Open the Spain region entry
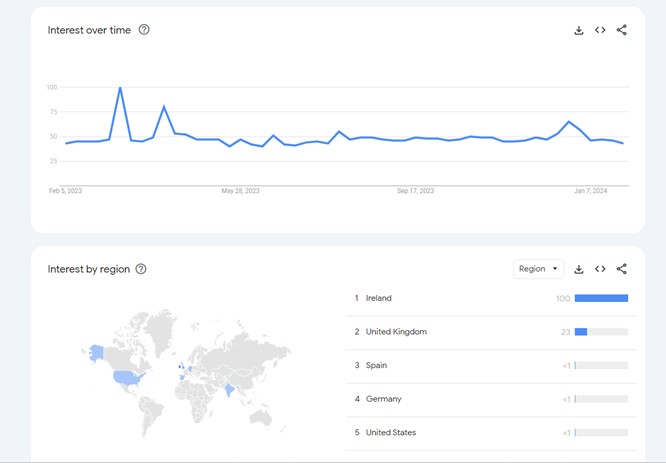666x463 pixels. (x=491, y=365)
